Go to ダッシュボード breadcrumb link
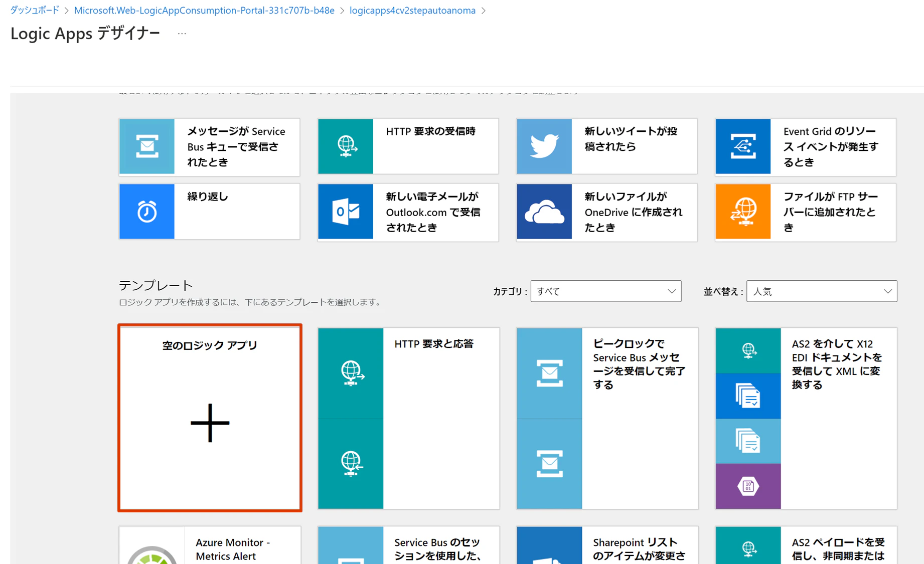The width and height of the screenshot is (924, 564). [35, 10]
